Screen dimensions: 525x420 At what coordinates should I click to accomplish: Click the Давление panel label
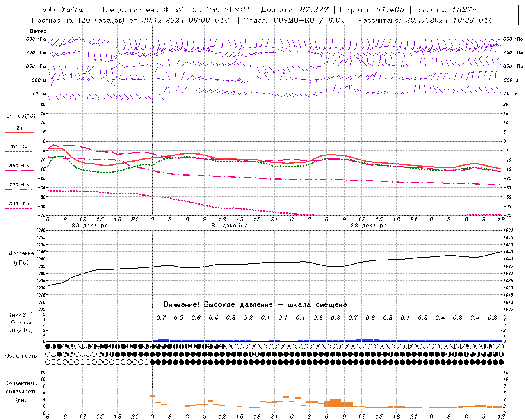[x=21, y=253]
